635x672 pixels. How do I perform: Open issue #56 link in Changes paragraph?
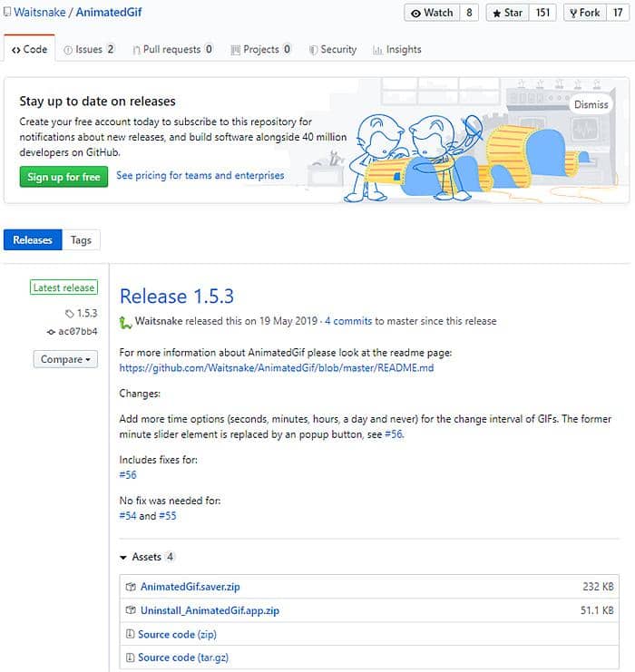point(394,434)
